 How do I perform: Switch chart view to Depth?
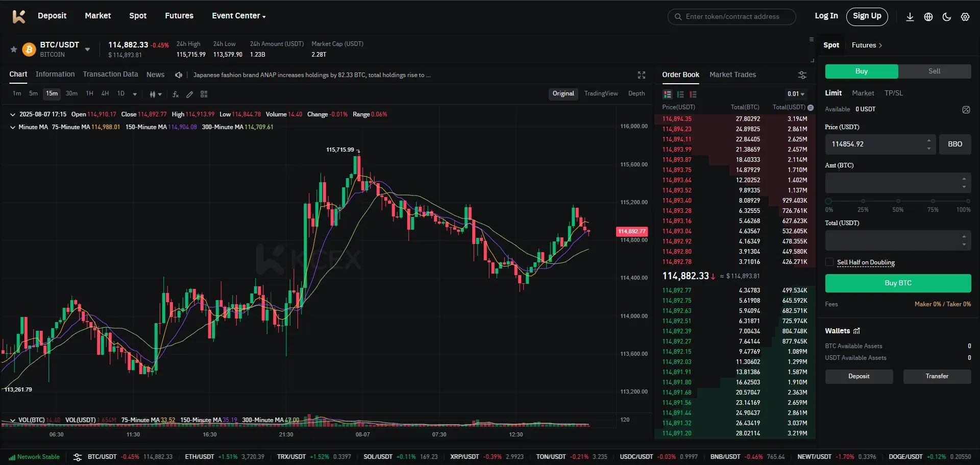coord(636,94)
